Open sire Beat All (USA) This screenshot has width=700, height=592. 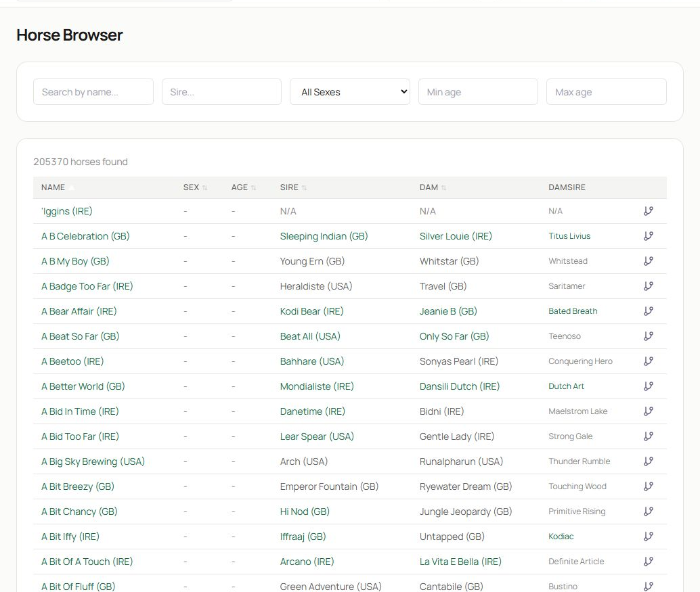coord(310,336)
